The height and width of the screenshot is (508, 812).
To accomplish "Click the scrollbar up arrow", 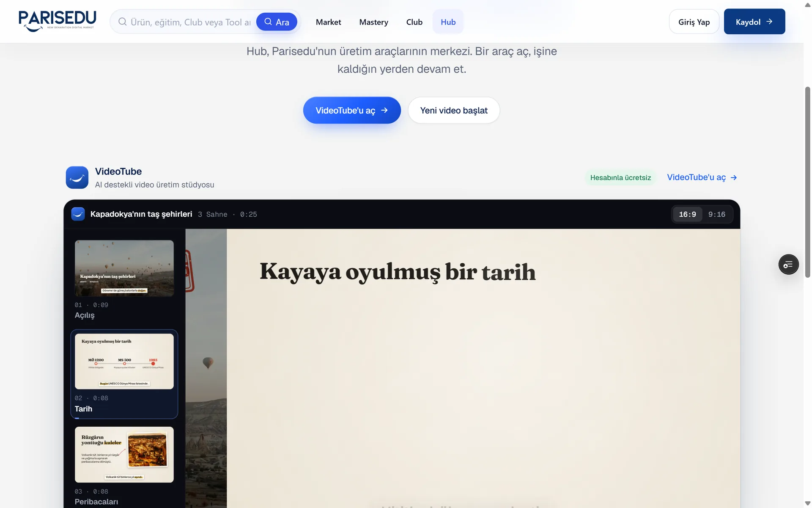I will (x=807, y=5).
